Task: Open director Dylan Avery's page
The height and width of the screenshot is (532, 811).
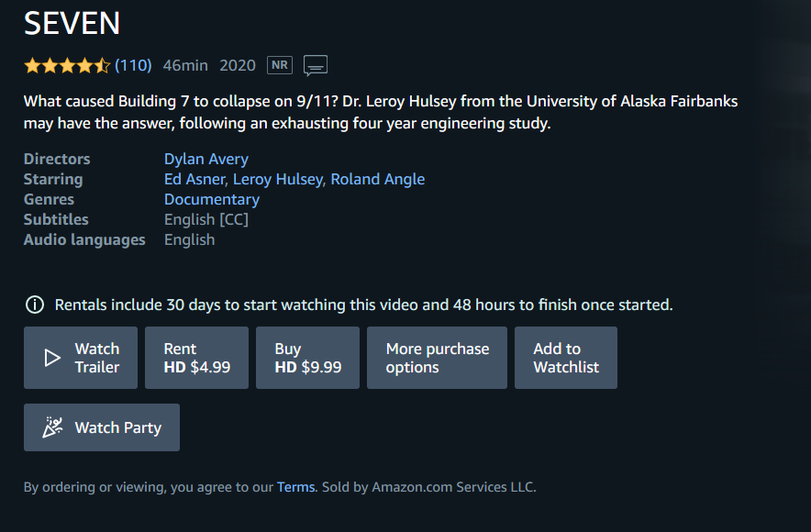Action: 206,160
